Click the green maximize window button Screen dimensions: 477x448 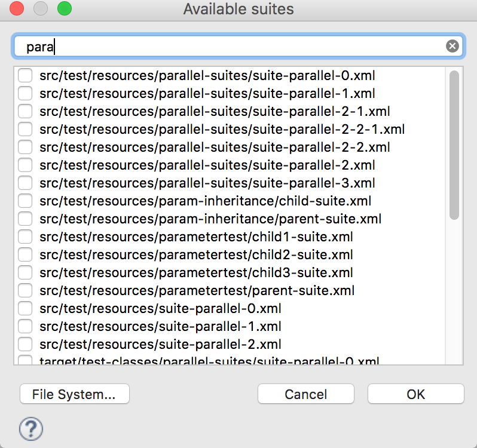pos(64,9)
